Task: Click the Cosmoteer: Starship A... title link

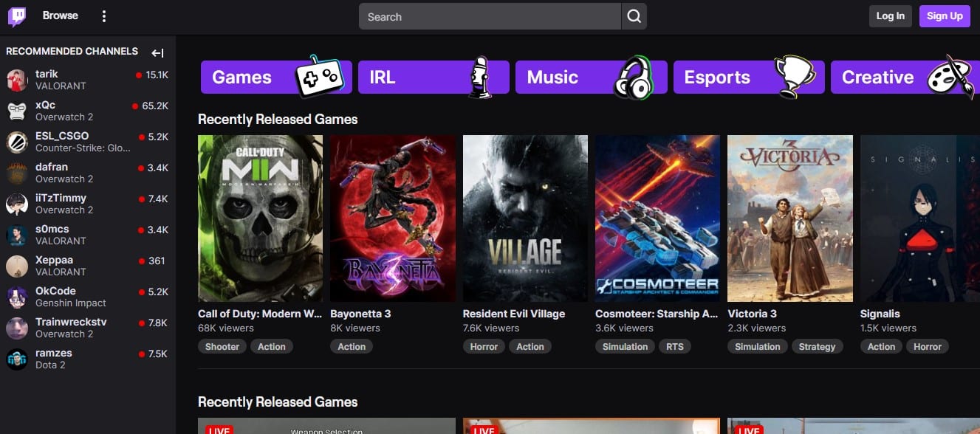Action: tap(657, 314)
